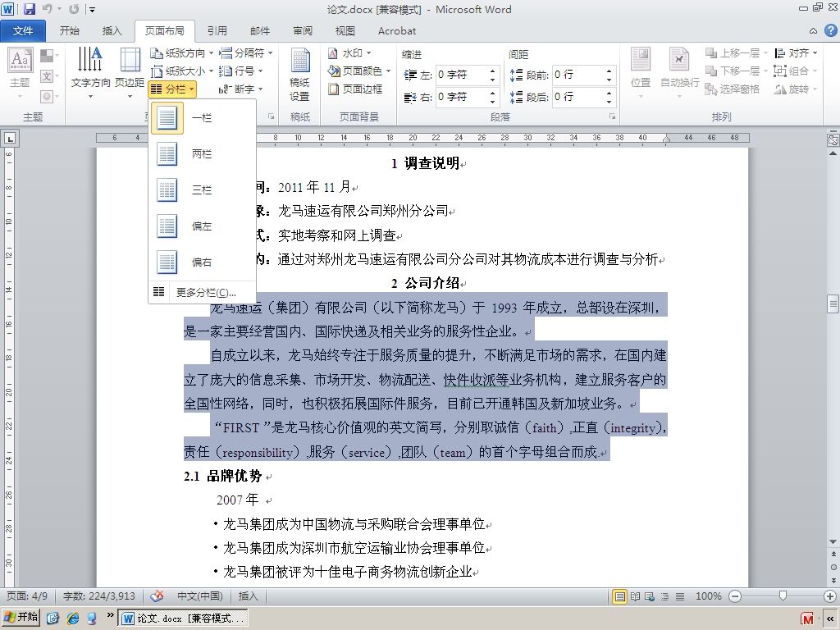
Task: Open Paper Orientation (纸张方向) dropdown
Action: tap(181, 53)
